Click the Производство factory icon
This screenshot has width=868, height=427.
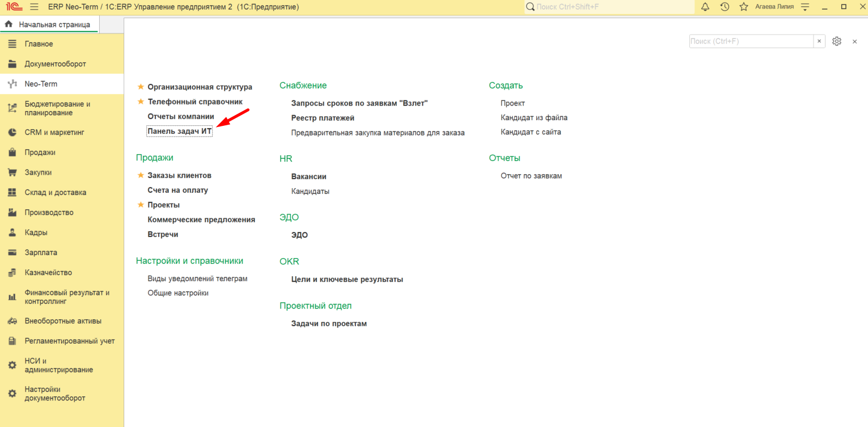click(x=12, y=213)
